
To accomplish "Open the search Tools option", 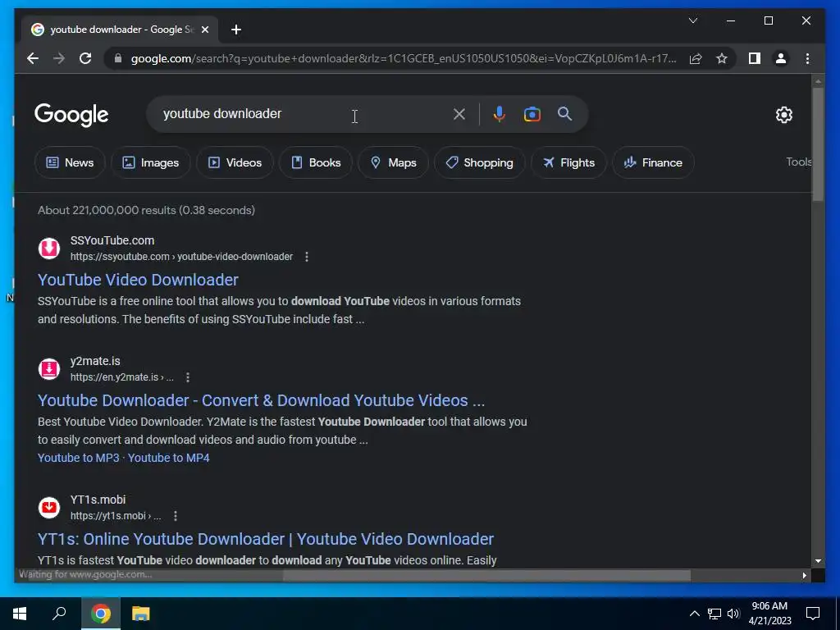I will point(798,162).
